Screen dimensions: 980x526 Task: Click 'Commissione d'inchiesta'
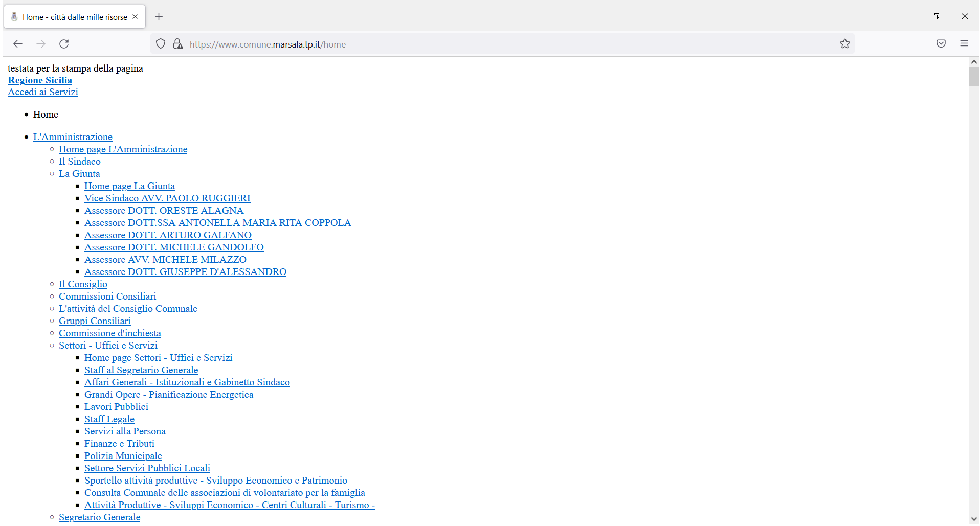click(109, 333)
